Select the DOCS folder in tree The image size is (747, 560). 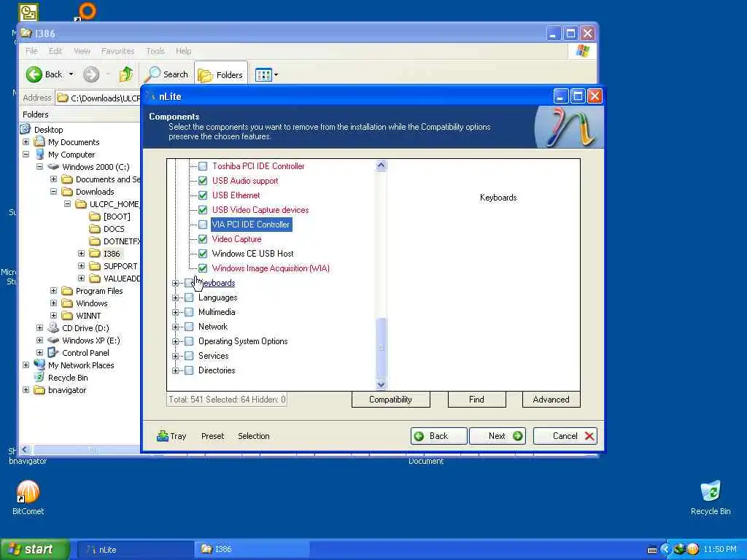coord(114,229)
